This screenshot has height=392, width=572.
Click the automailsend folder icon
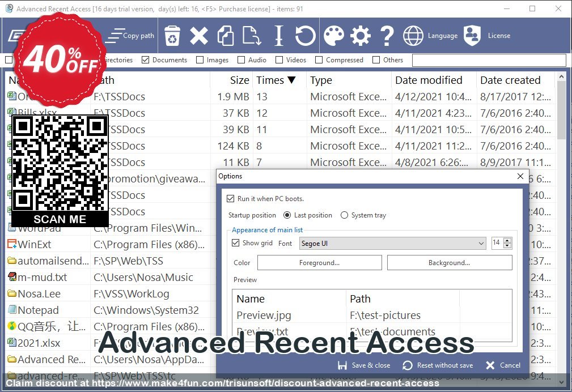12,261
